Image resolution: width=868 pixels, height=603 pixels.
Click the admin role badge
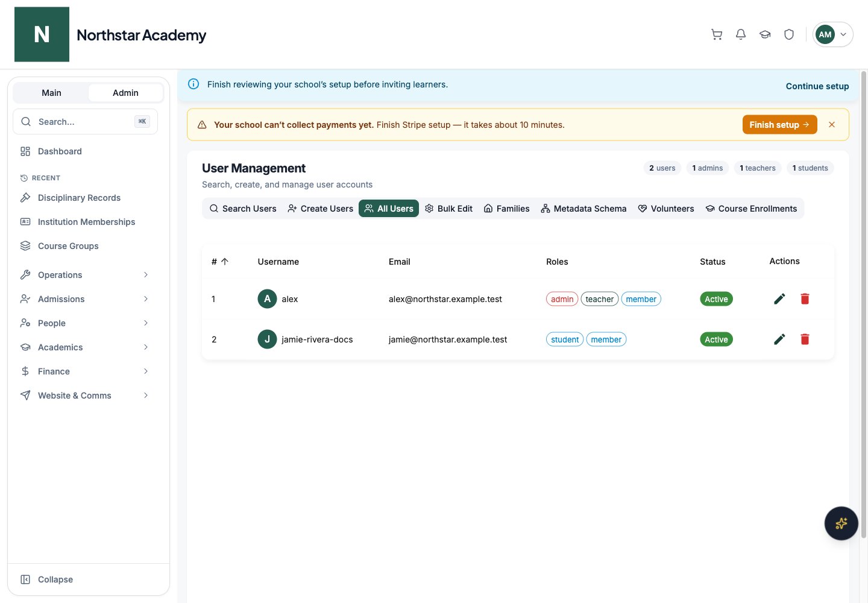tap(562, 299)
